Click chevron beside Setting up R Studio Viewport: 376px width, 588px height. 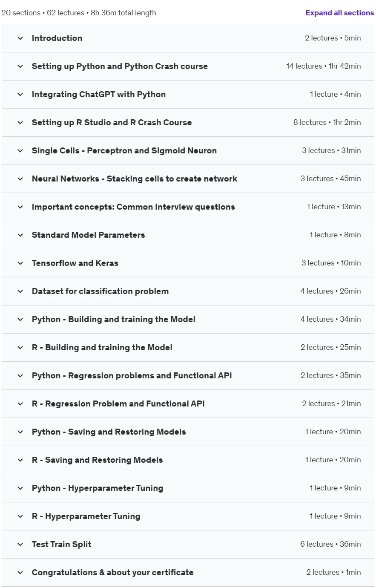click(x=20, y=123)
